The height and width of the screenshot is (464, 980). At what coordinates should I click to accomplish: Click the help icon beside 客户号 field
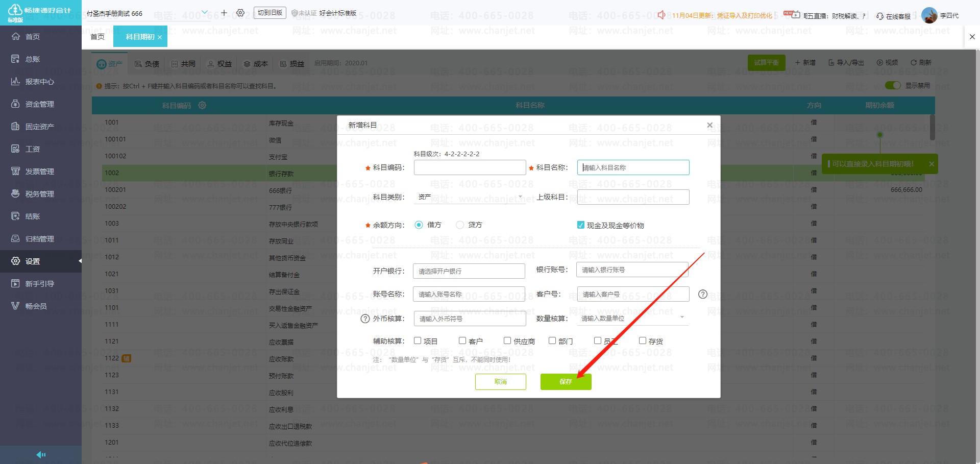(703, 294)
